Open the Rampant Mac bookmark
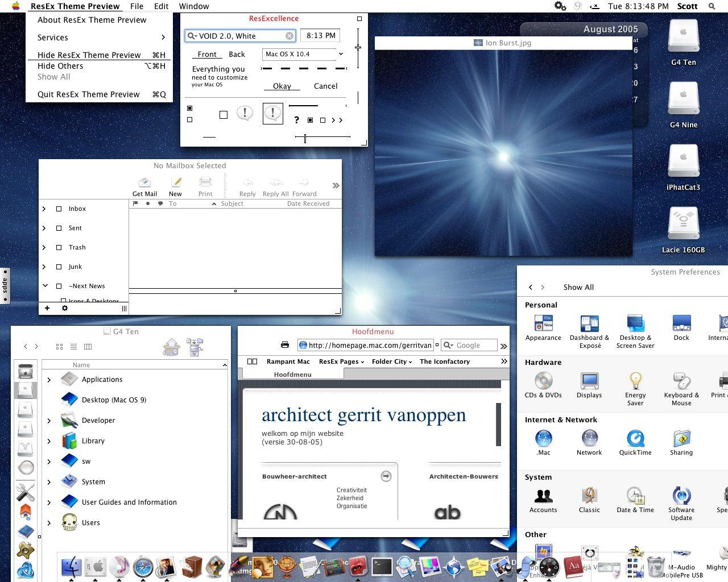Image resolution: width=728 pixels, height=582 pixels. (288, 361)
